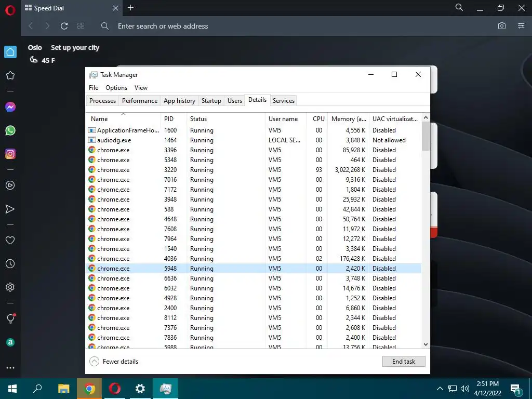Click the Windows Start button
Image resolution: width=532 pixels, height=399 pixels.
coord(12,389)
